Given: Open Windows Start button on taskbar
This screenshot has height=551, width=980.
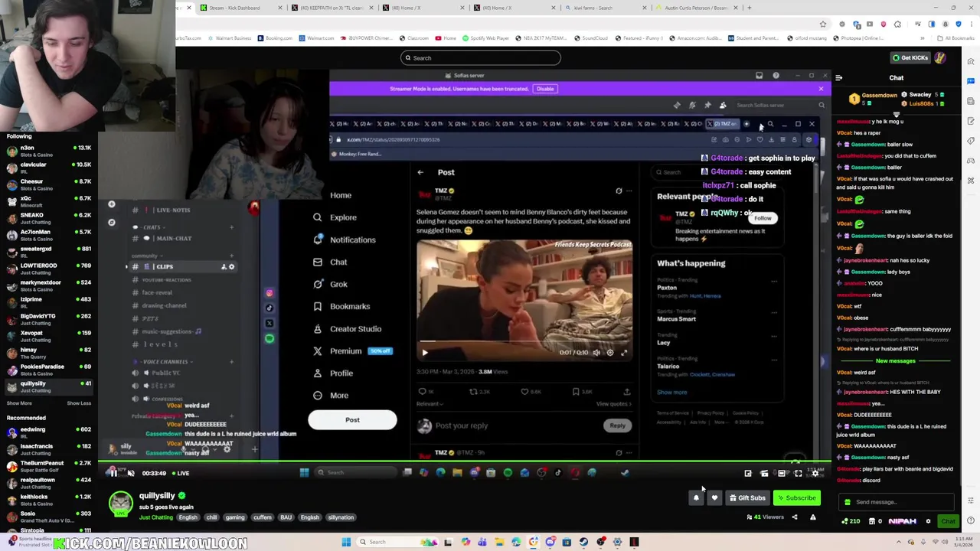Looking at the screenshot, I should coord(346,542).
